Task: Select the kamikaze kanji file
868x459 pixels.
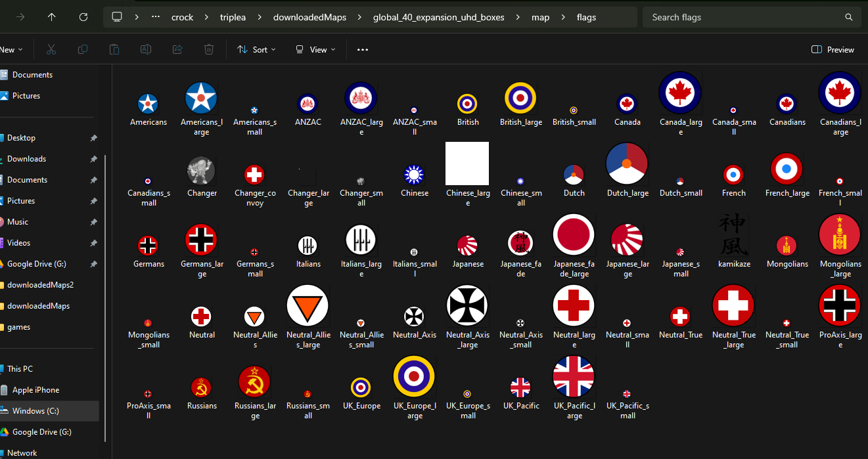Action: click(733, 234)
